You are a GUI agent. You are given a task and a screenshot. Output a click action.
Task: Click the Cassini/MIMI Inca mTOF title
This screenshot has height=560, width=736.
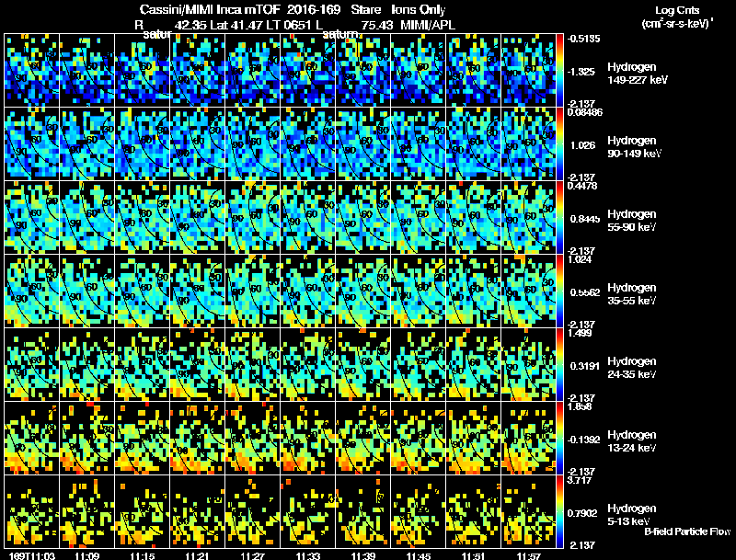pos(210,9)
